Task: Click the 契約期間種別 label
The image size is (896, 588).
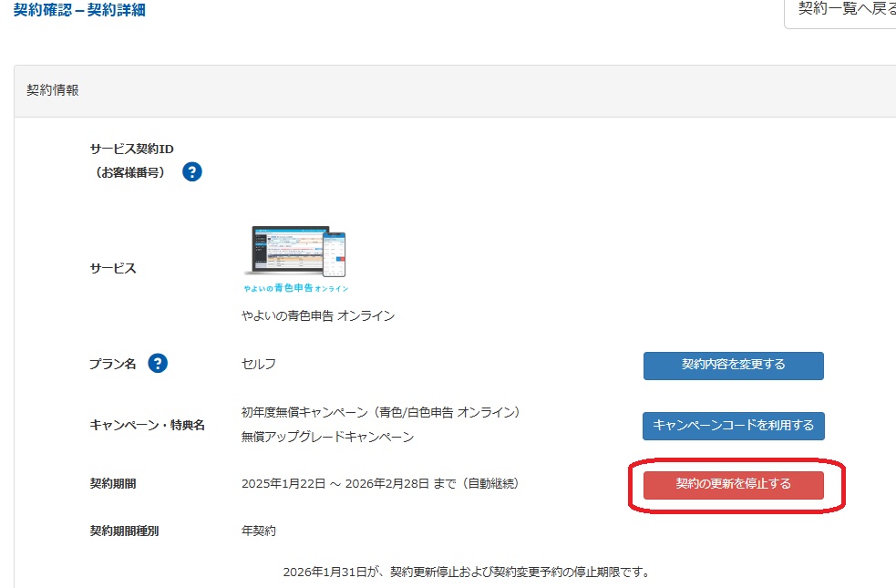Action: point(124,530)
